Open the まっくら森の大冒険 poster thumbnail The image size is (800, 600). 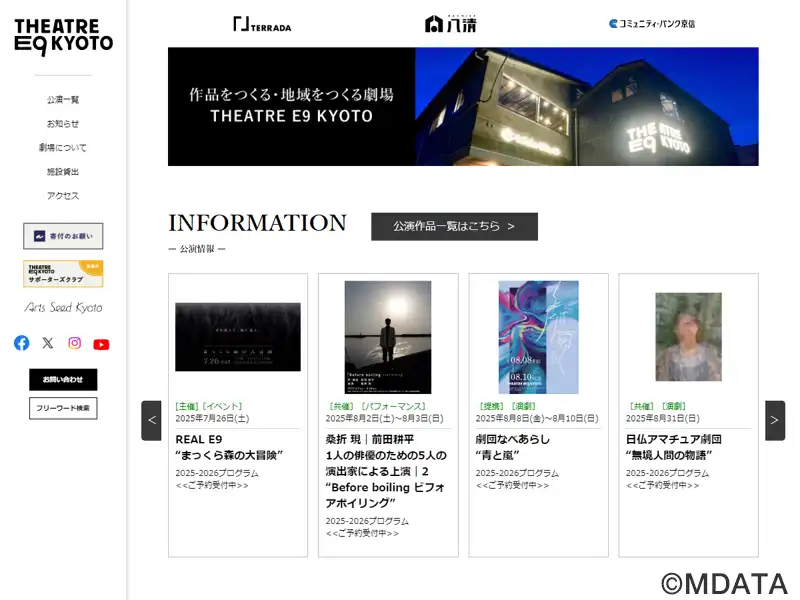coord(238,337)
